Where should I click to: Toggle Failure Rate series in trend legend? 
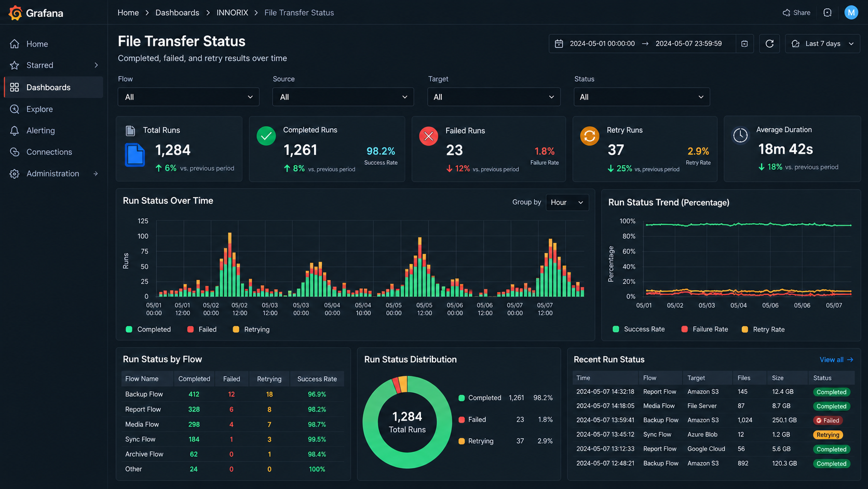point(704,329)
